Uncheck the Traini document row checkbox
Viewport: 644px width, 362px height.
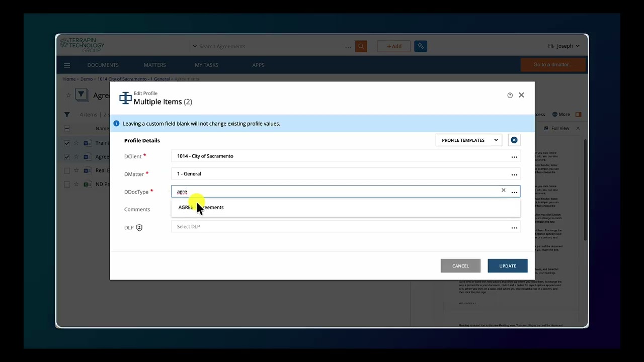tap(67, 143)
